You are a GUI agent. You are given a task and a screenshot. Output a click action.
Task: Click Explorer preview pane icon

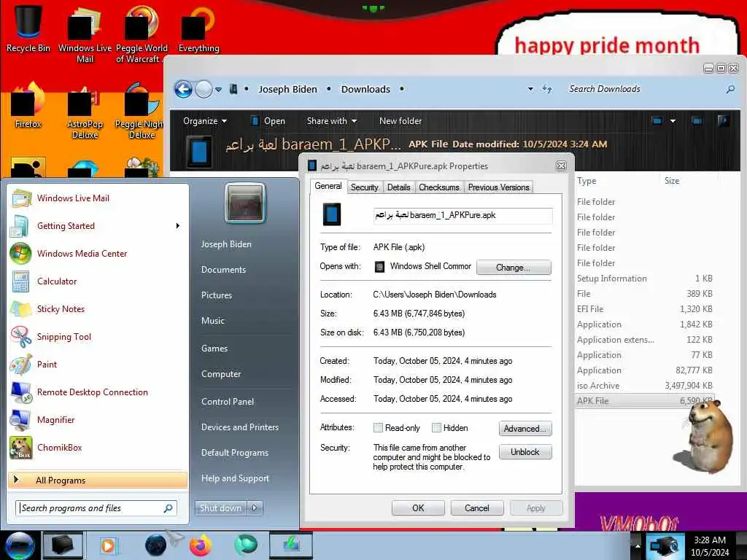696,121
